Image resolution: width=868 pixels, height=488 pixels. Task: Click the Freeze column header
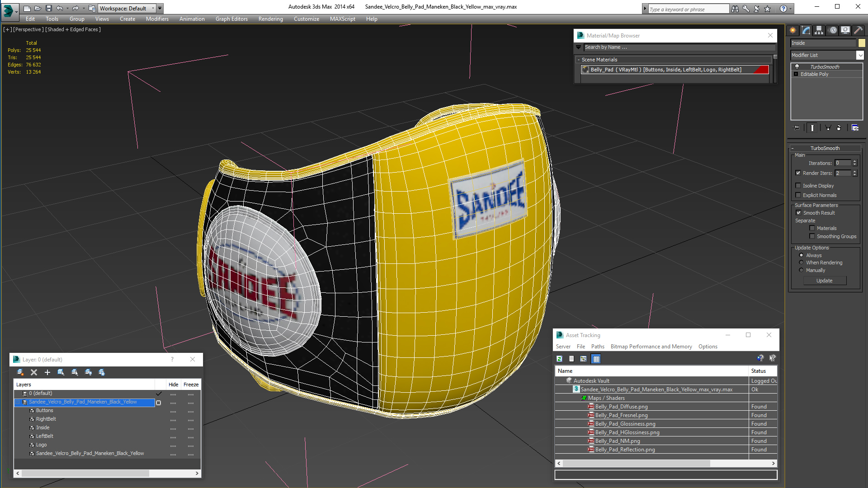[191, 385]
